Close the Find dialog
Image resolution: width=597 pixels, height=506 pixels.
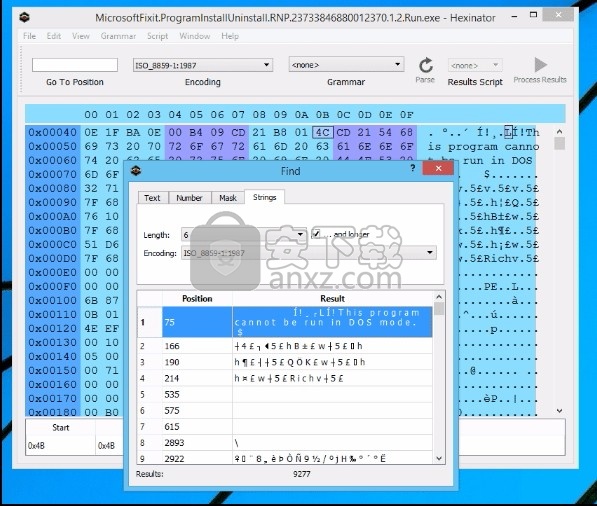[438, 168]
